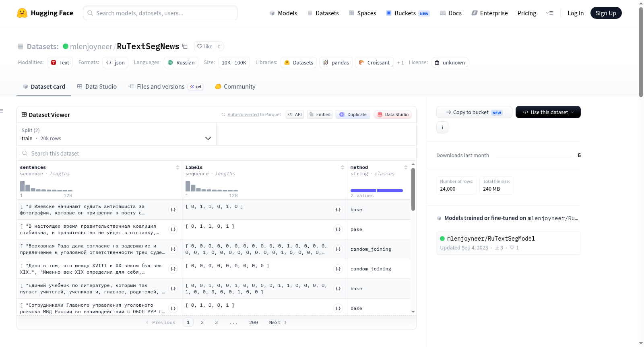The image size is (644, 347).
Task: Open the three-dot more options button
Action: (442, 127)
